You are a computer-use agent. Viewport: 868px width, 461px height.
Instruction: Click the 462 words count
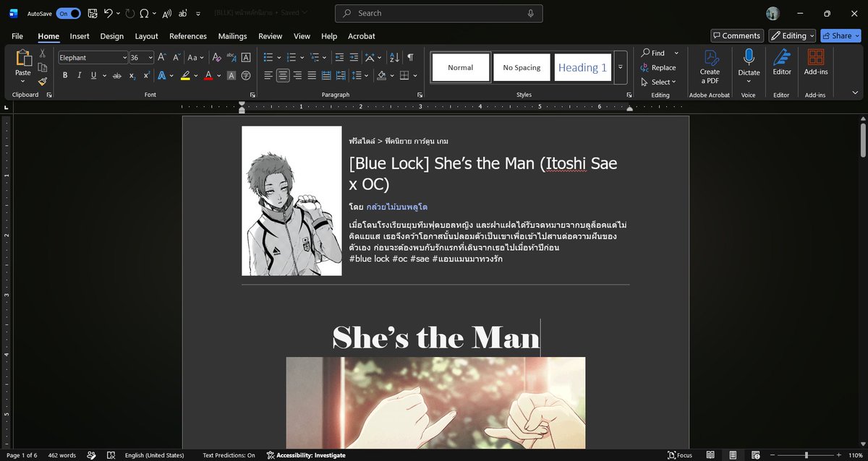coord(62,455)
